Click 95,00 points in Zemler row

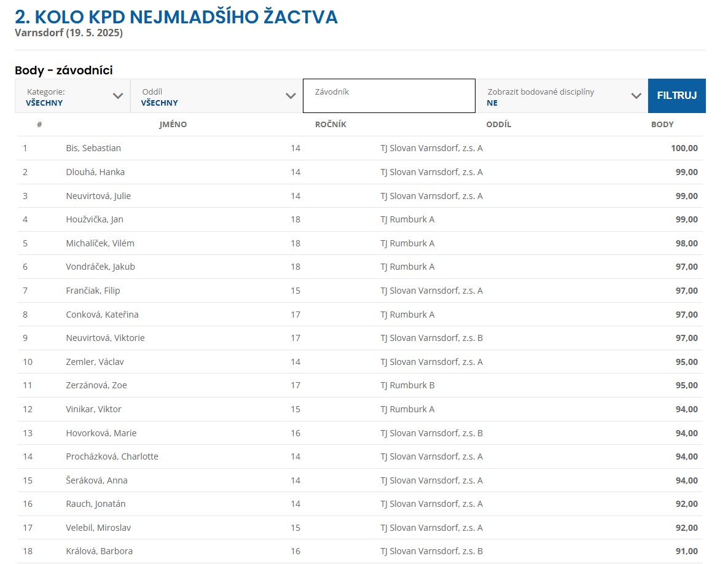(687, 362)
